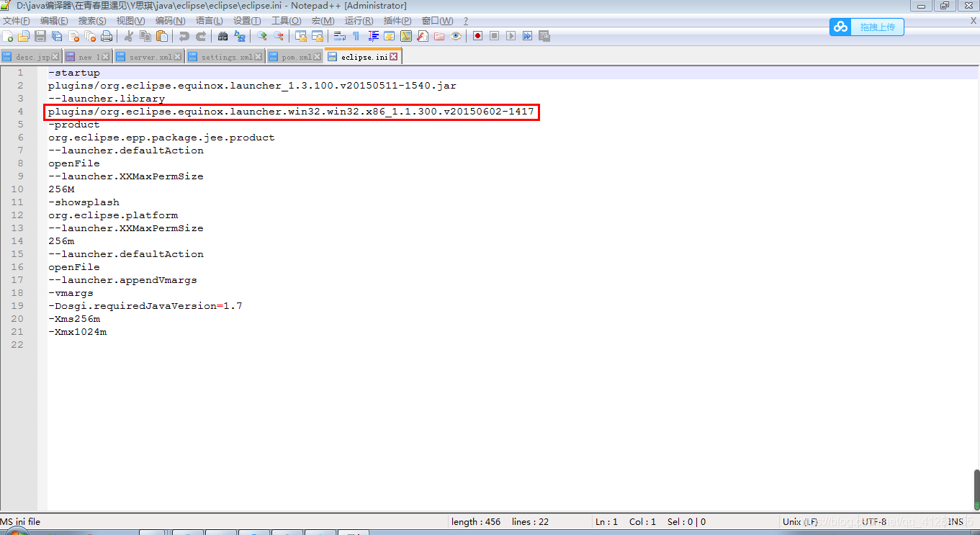The image size is (980, 535).
Task: Click the Playback macro icon
Action: [511, 36]
